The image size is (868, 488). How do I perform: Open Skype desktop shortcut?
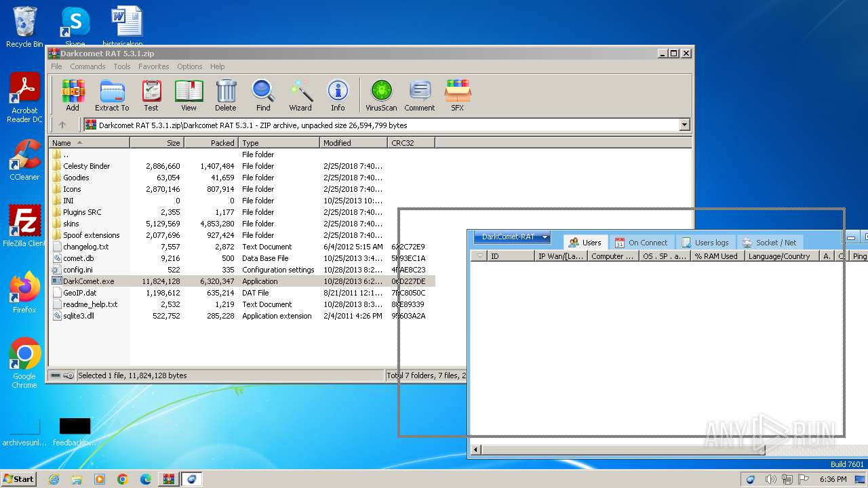click(75, 26)
